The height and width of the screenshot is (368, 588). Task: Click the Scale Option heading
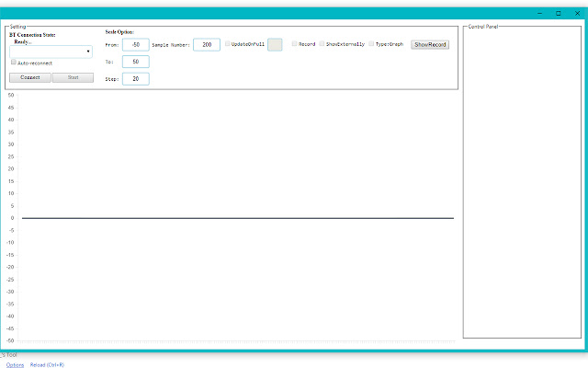tap(119, 32)
